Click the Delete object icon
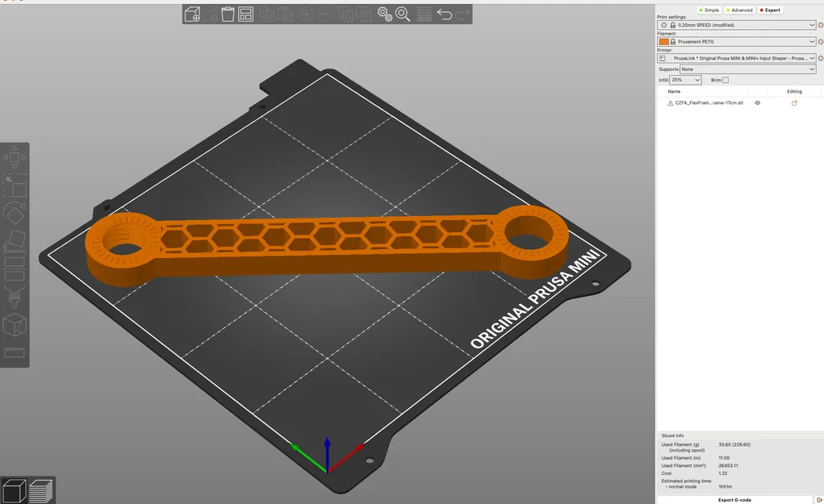 tap(210, 15)
